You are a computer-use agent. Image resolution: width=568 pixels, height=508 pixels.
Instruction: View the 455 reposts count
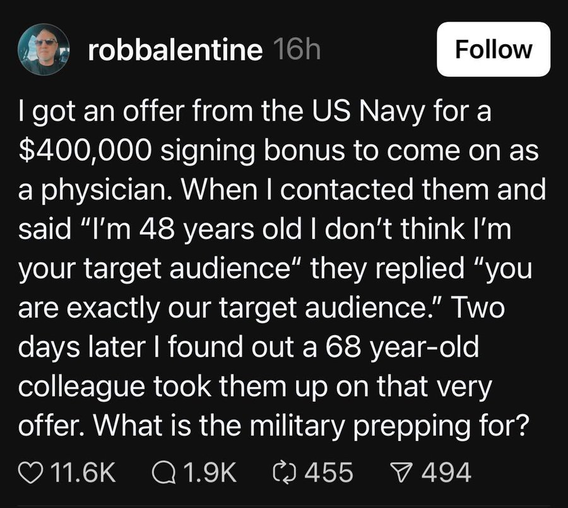point(329,473)
